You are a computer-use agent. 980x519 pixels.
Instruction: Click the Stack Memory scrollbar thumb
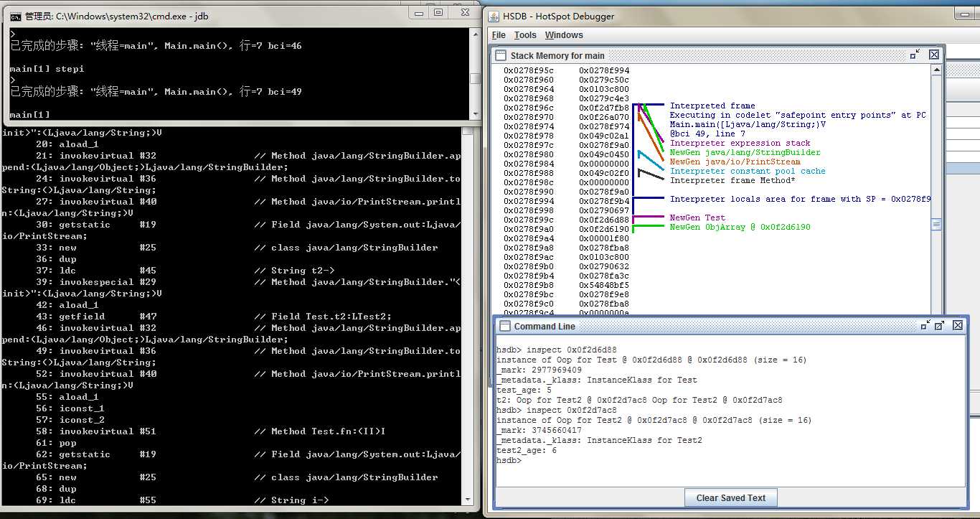tap(936, 225)
